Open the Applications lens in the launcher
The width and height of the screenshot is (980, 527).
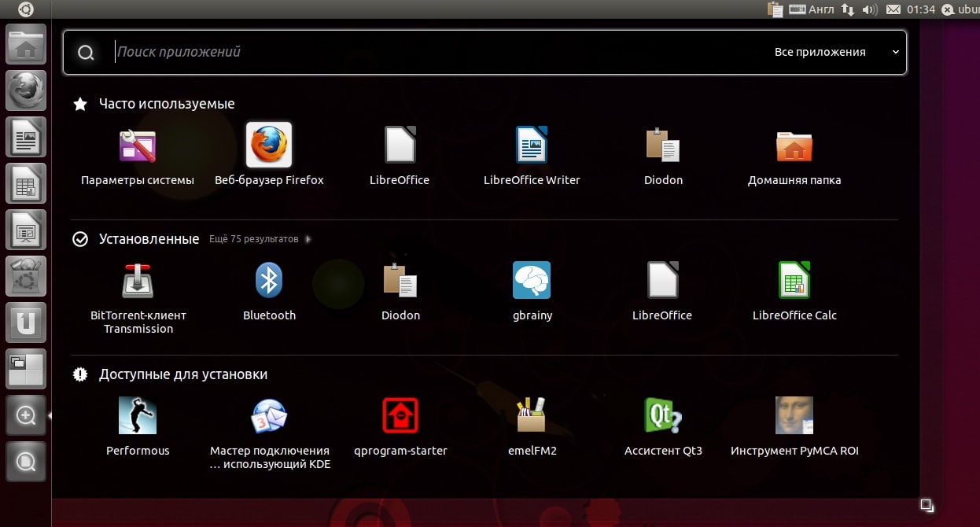(27, 415)
